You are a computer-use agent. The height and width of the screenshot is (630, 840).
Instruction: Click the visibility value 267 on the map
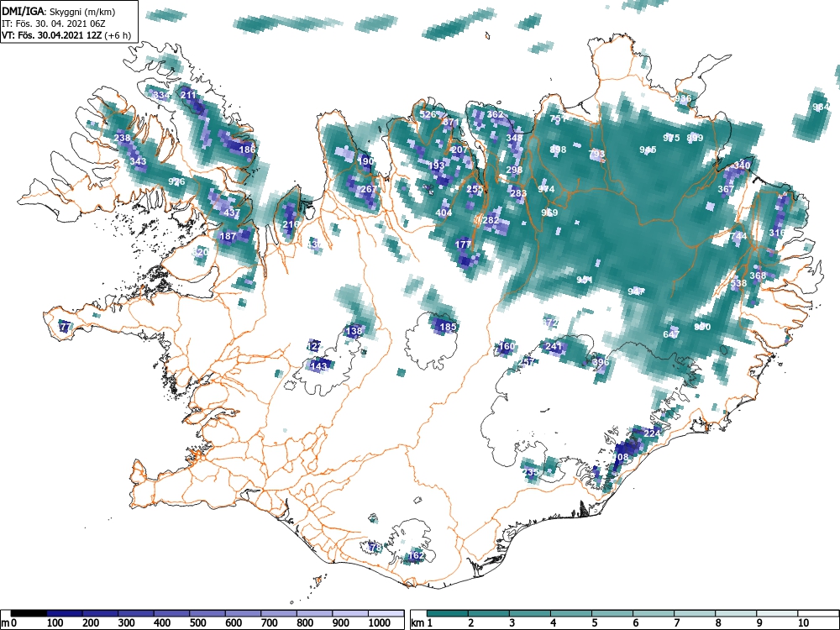369,188
